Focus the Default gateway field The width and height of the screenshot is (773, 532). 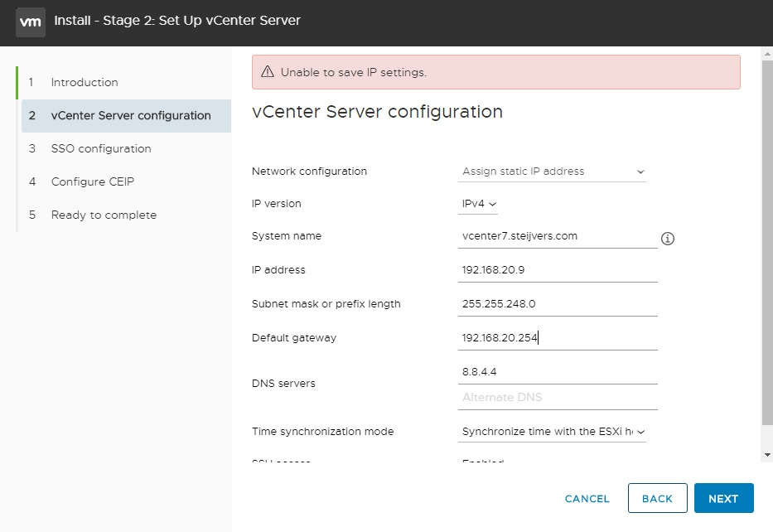tap(558, 338)
